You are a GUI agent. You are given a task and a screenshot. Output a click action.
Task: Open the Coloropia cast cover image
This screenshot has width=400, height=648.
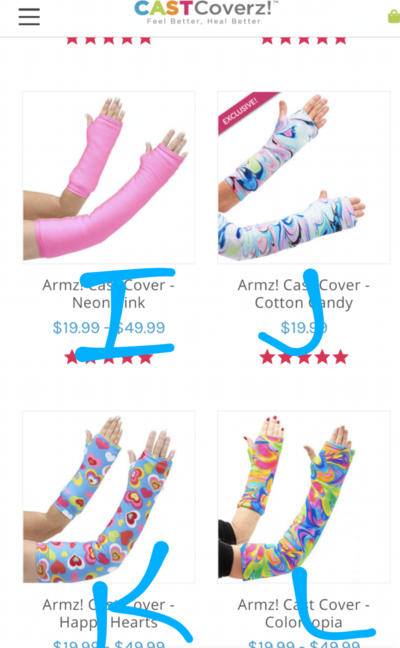pos(304,497)
